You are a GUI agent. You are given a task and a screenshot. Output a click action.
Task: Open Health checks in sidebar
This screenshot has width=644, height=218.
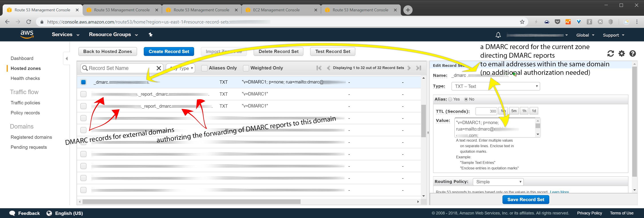click(x=25, y=78)
